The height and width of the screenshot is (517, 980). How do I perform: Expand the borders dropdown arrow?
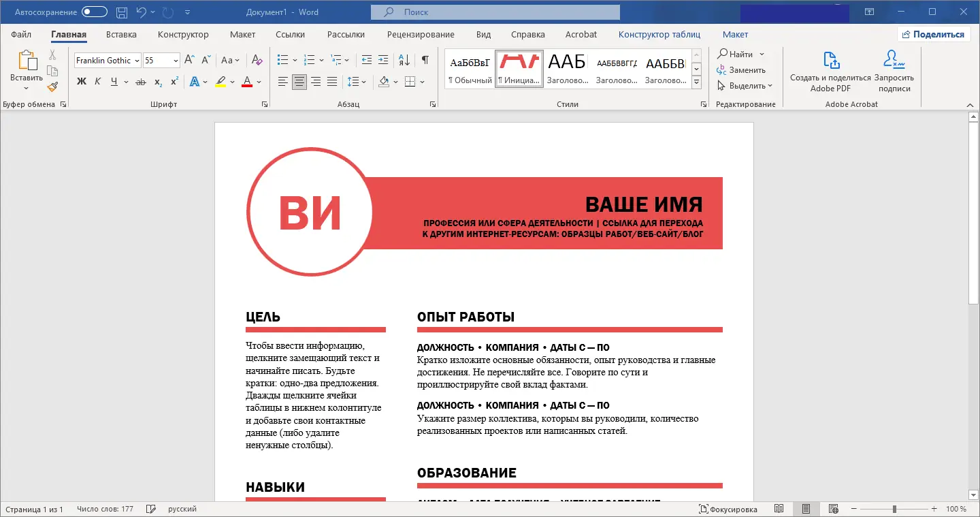(x=422, y=82)
